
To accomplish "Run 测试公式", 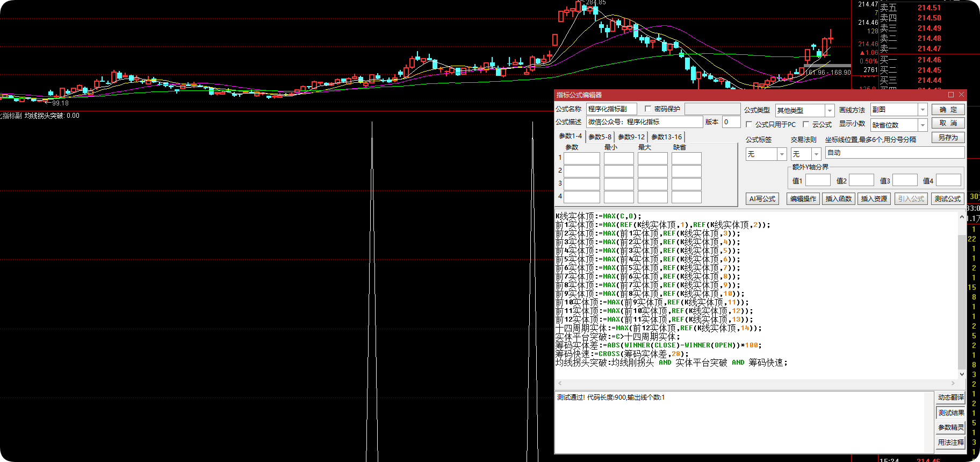I will 947,199.
